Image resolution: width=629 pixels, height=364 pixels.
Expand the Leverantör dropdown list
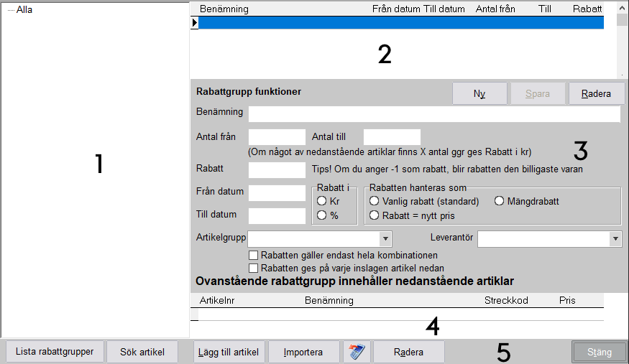click(x=615, y=238)
